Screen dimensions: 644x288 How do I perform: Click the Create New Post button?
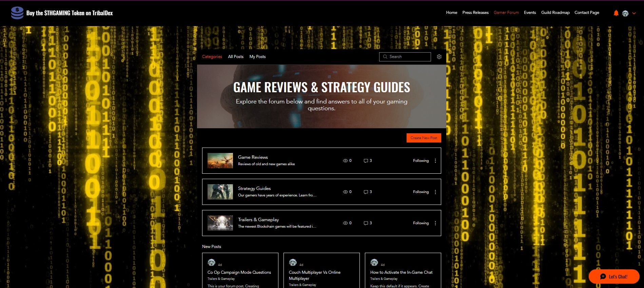(424, 138)
